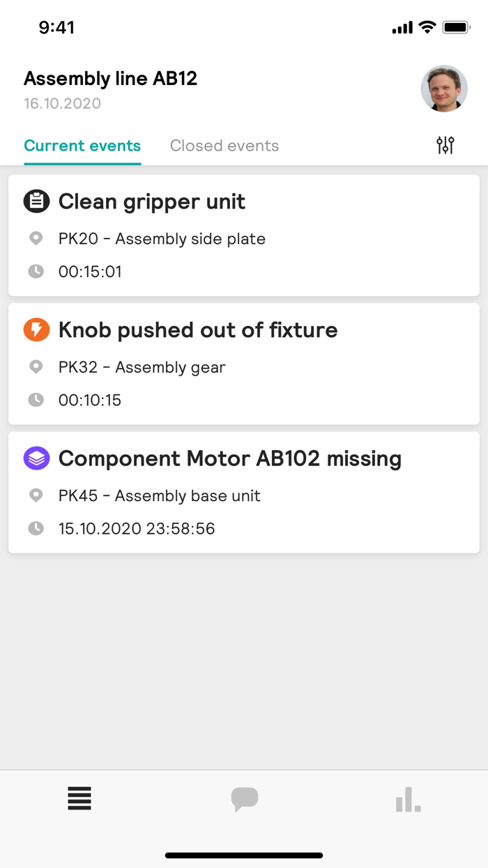Tap the clipboard task icon on Clean gripper unit
Screen dimensions: 488x868
tap(36, 202)
